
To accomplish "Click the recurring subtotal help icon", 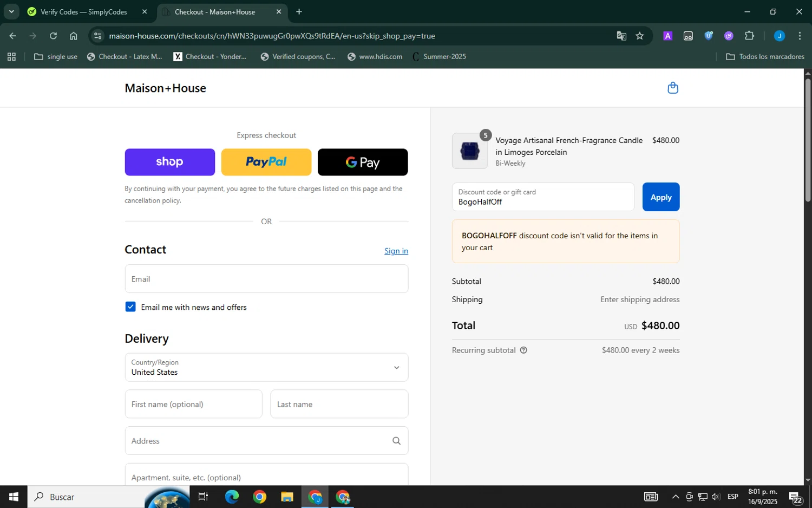I will [523, 350].
